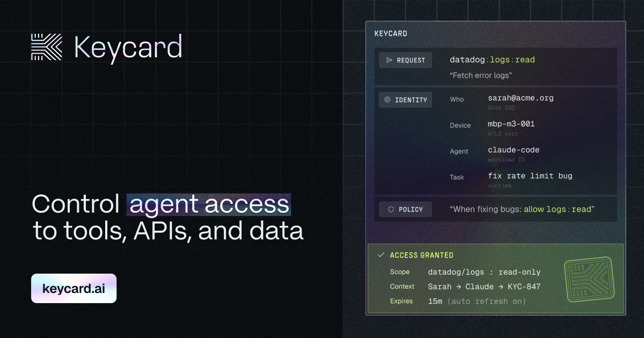Open the keycard.ai link button
The height and width of the screenshot is (338, 644).
tap(74, 289)
